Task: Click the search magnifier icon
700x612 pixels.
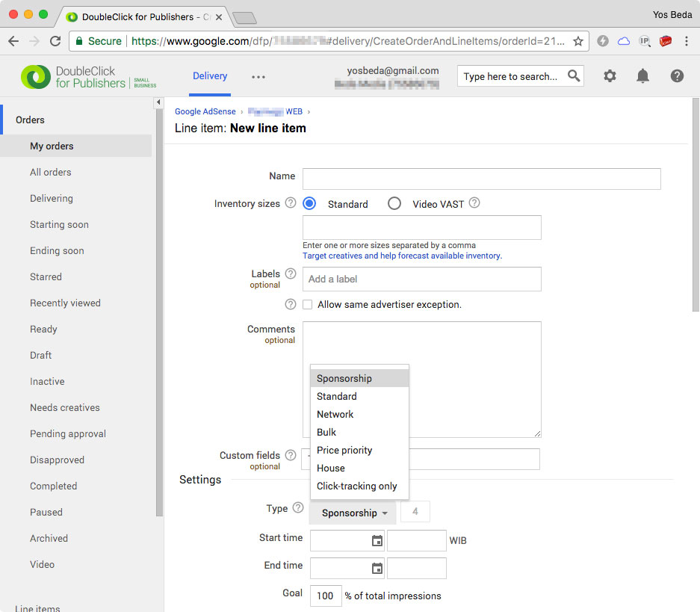Action: click(x=574, y=76)
